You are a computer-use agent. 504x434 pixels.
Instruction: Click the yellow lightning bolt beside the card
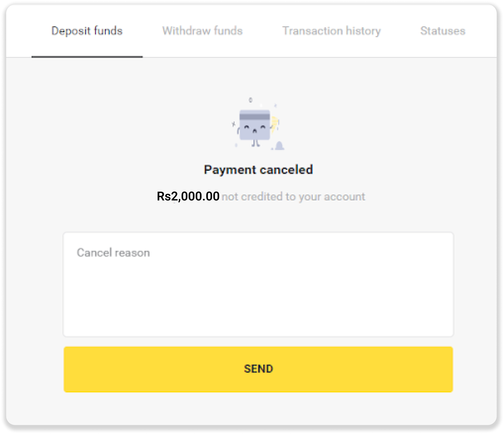[274, 124]
